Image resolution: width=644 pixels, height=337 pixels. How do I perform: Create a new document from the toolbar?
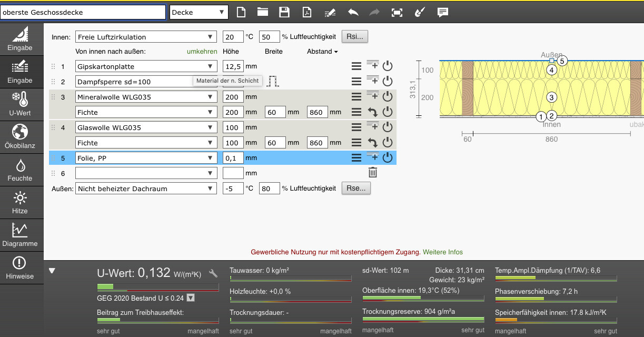241,12
